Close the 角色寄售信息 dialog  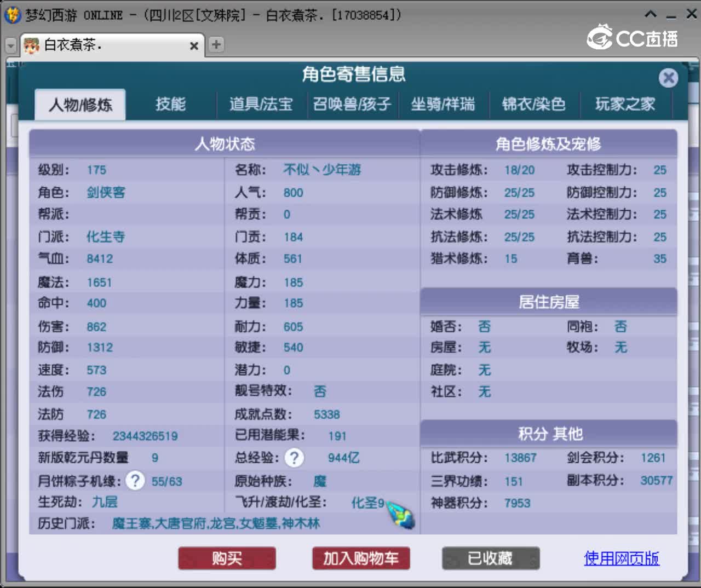pos(668,78)
